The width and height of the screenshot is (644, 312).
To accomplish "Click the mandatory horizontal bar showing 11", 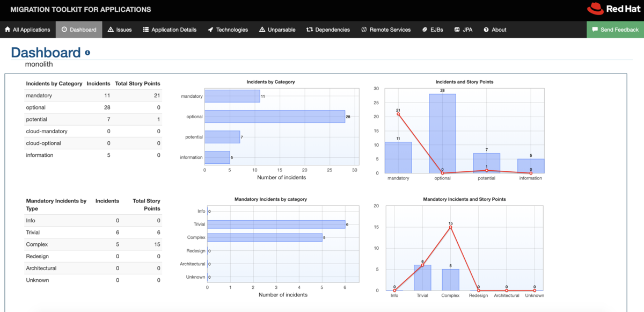I will (232, 96).
